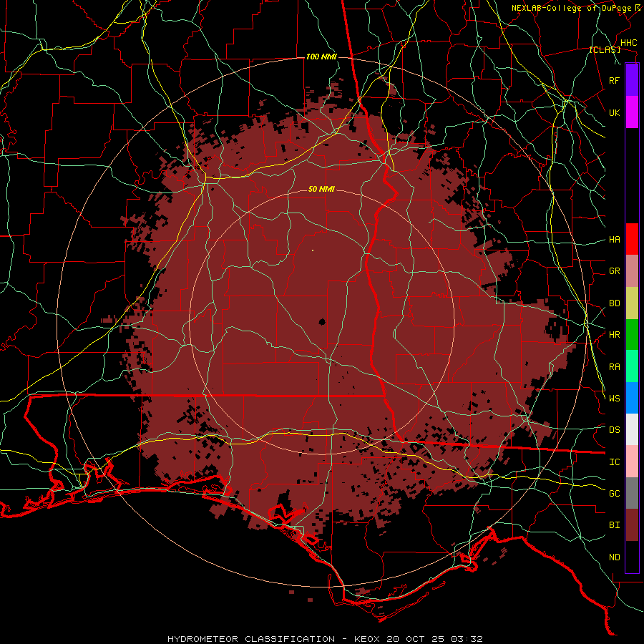The height and width of the screenshot is (644, 644).
Task: Click the GC legend label
Action: (x=614, y=493)
